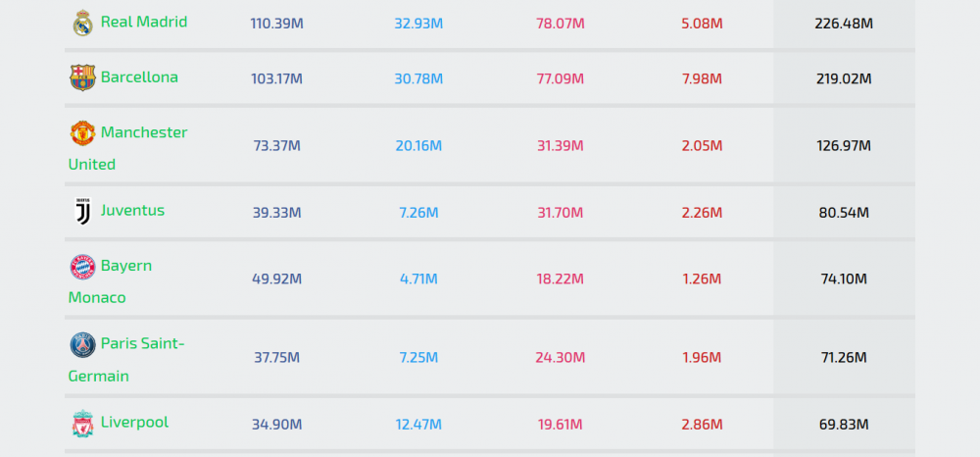This screenshot has width=980, height=457.
Task: Select Real Madrid value 32.93M
Action: [418, 24]
